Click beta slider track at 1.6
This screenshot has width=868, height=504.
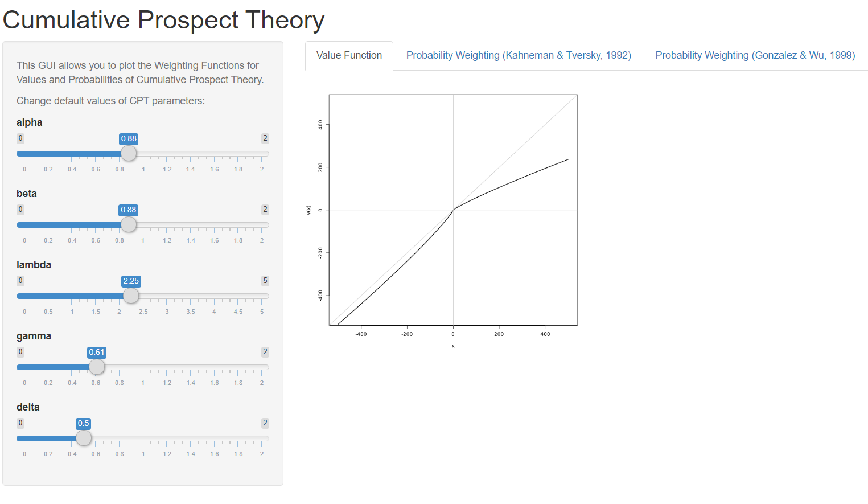215,225
